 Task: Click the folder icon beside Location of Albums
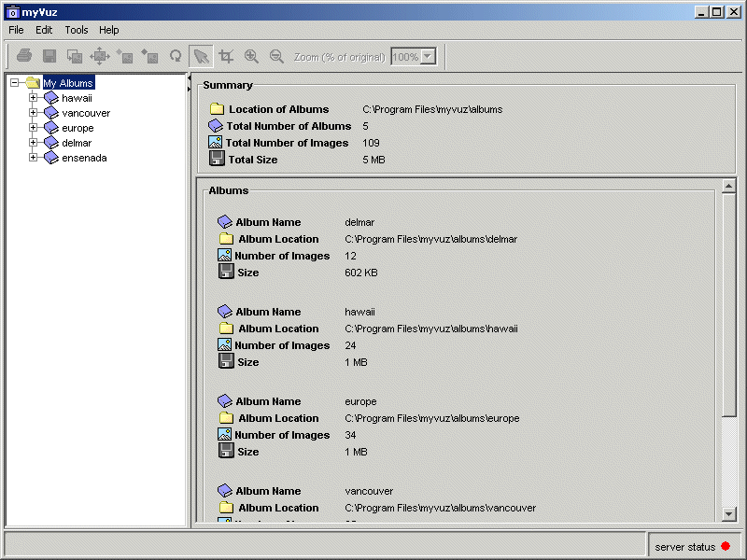(217, 109)
